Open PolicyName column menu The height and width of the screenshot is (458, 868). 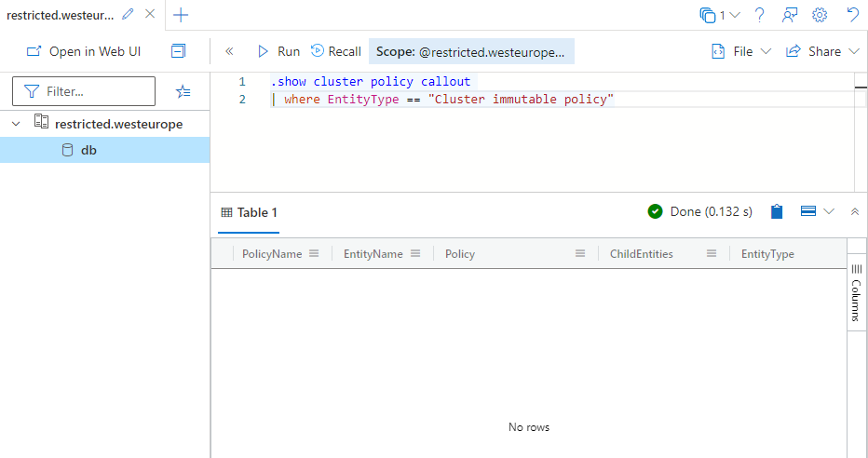314,253
